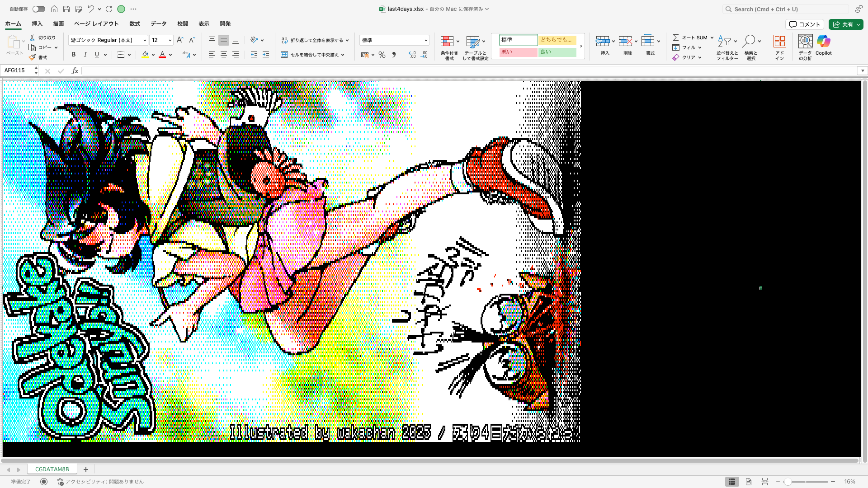Expand the borders dropdown arrow
The height and width of the screenshot is (488, 868).
[x=129, y=55]
